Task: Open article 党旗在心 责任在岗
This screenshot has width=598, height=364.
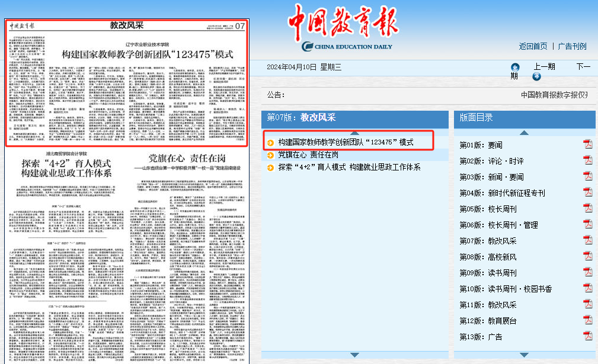Action: (x=308, y=154)
